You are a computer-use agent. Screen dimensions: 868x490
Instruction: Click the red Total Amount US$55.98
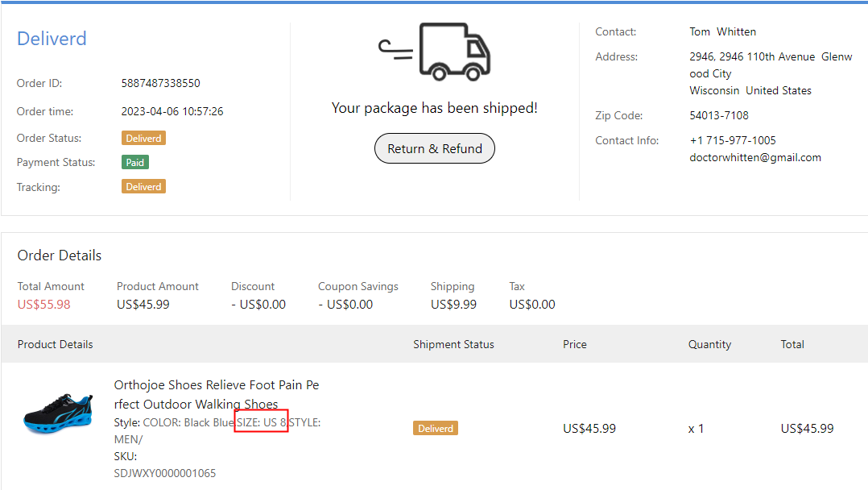click(44, 304)
